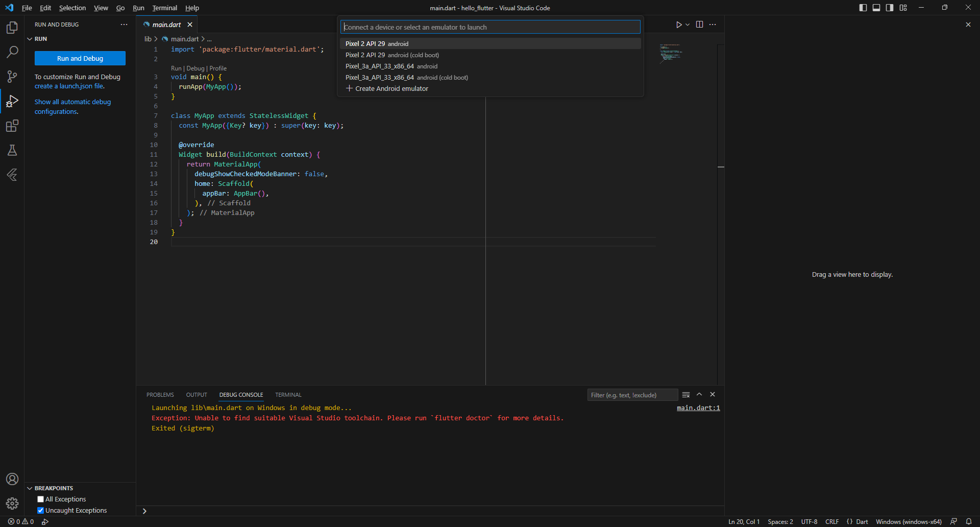Collapse the BREAKPOINTS section

pyautogui.click(x=50, y=488)
